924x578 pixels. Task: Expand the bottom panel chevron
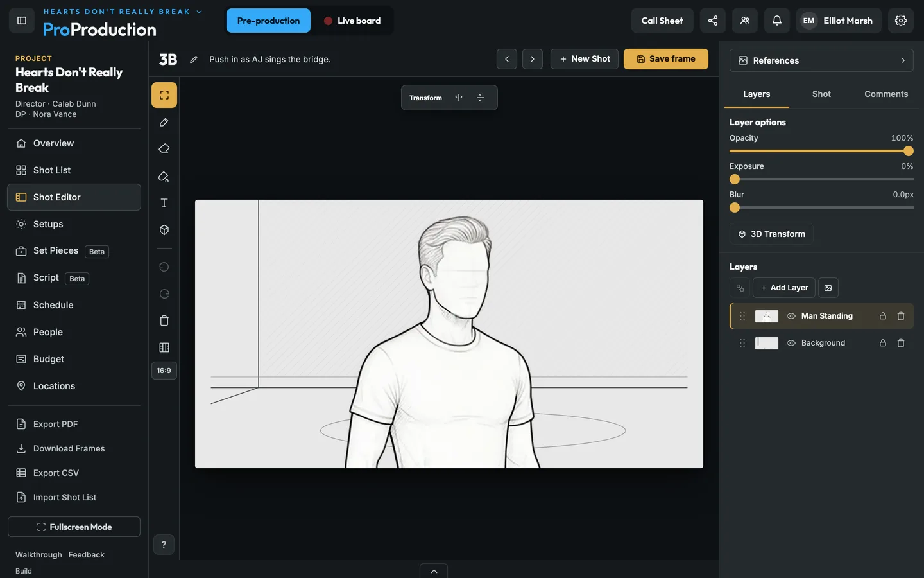click(434, 571)
